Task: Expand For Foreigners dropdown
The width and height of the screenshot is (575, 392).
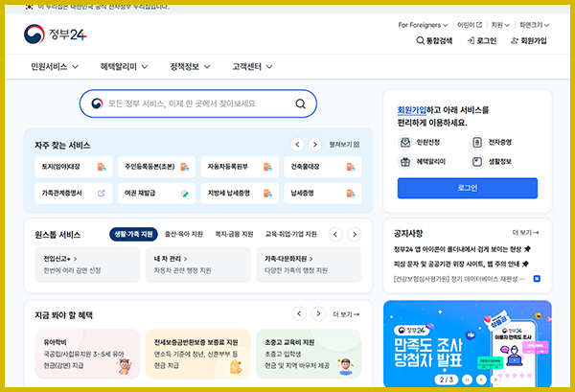Action: (423, 25)
